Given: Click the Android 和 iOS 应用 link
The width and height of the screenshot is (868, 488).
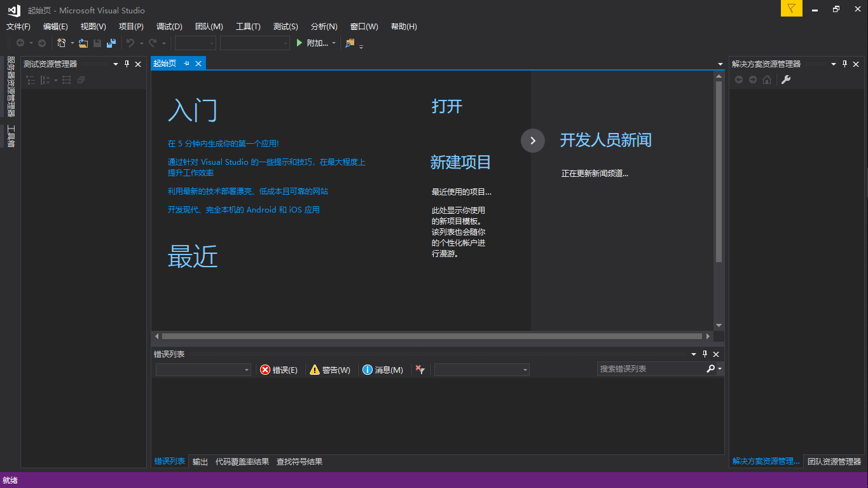Looking at the screenshot, I should 244,210.
